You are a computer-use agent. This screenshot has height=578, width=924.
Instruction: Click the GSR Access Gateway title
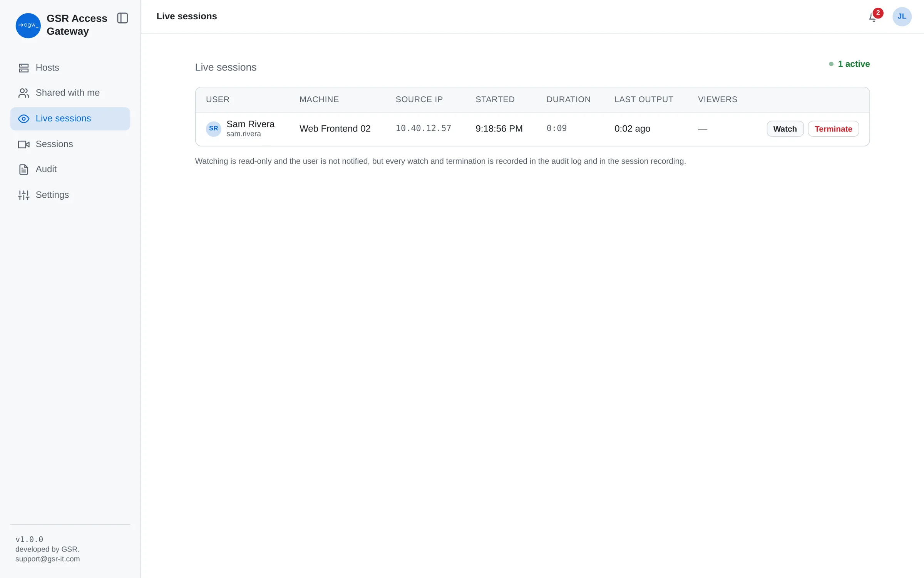(77, 25)
